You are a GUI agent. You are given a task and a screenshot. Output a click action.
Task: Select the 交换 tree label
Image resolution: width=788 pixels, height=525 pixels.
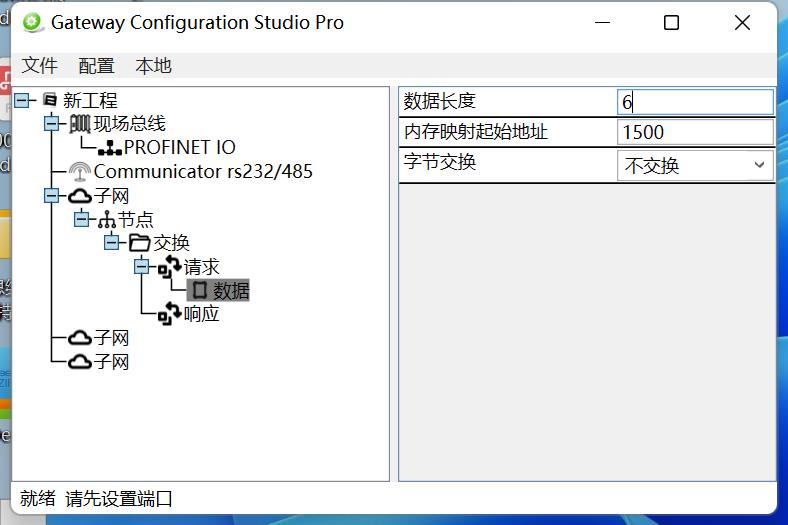pyautogui.click(x=171, y=243)
